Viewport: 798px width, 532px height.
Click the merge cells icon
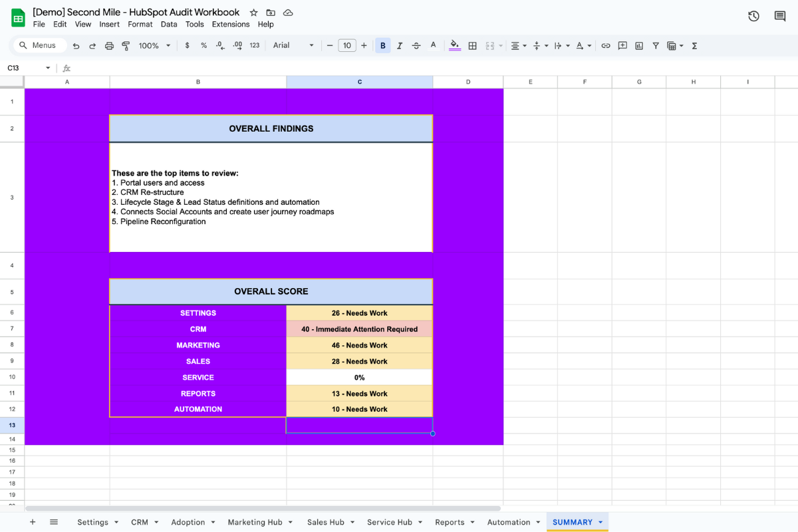(x=490, y=46)
